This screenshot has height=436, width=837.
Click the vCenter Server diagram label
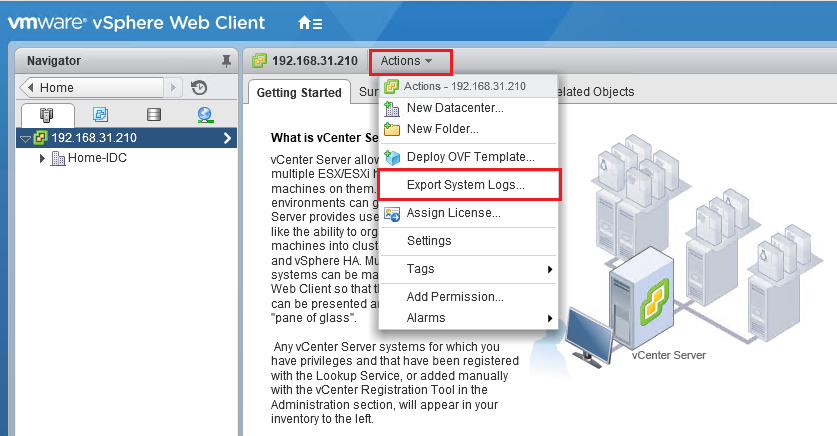click(669, 355)
